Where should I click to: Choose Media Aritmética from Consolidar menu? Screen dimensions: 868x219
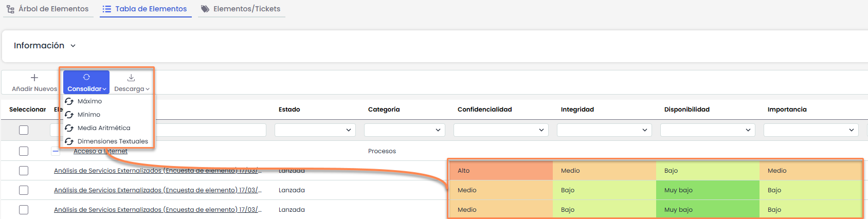tap(103, 128)
